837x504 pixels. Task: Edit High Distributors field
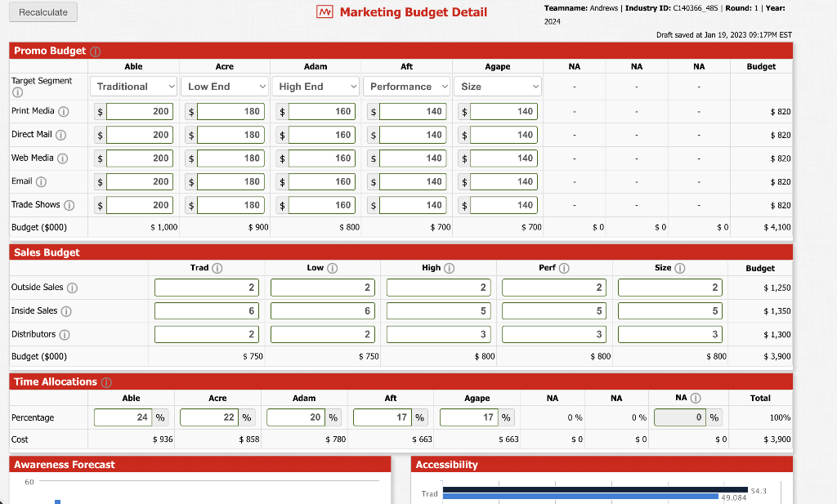tap(438, 334)
